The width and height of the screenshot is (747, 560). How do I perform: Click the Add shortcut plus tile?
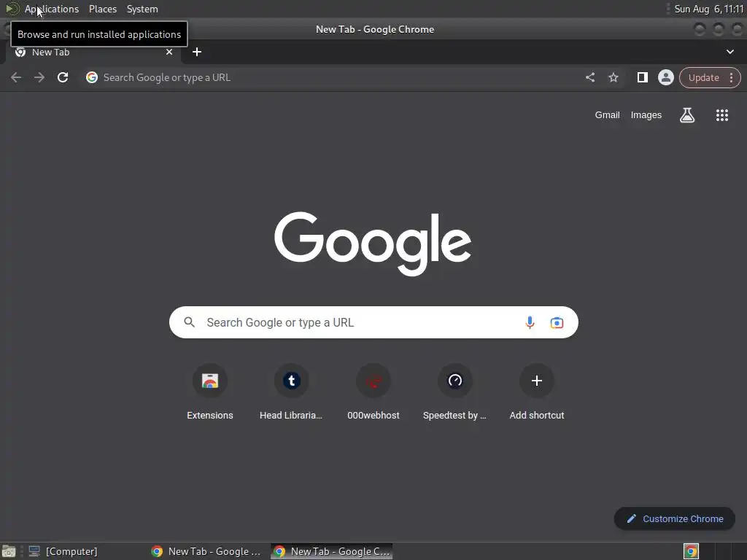coord(537,393)
